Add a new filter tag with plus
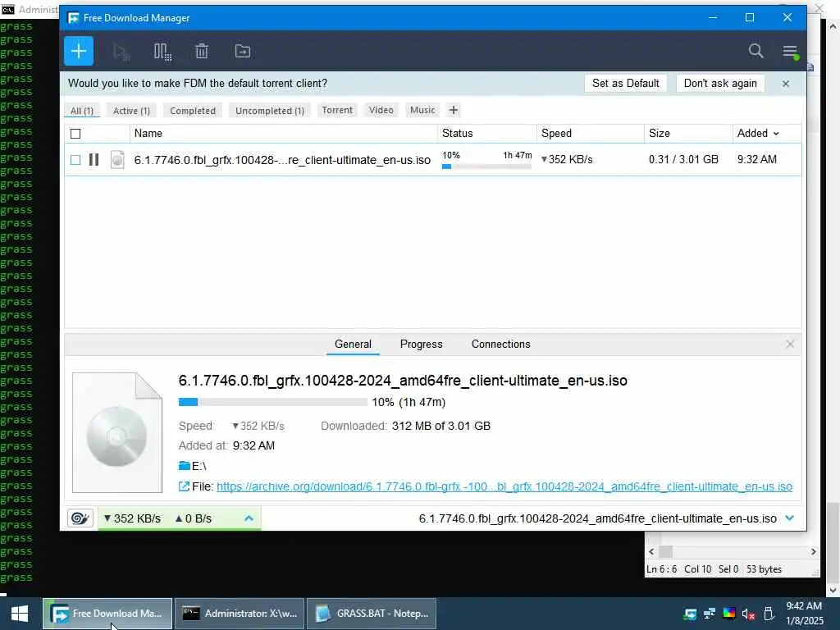 (453, 111)
